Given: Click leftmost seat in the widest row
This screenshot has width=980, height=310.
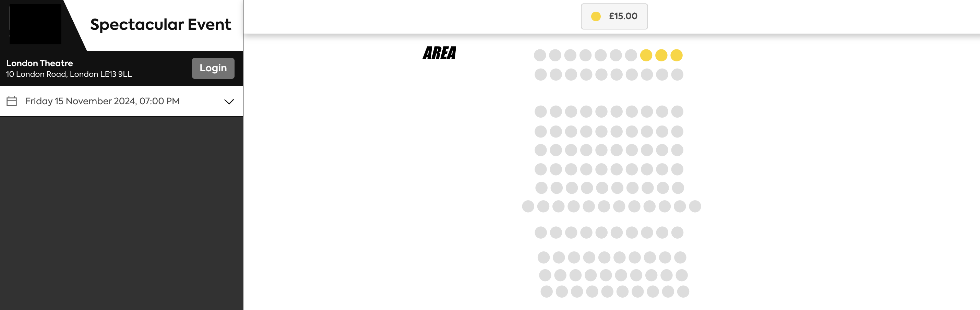Looking at the screenshot, I should [x=528, y=206].
